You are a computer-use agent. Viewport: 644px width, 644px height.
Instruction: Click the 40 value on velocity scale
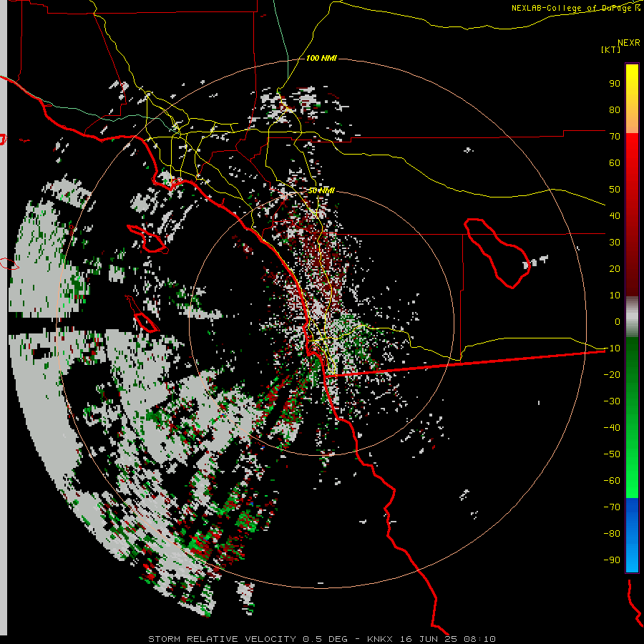click(615, 215)
